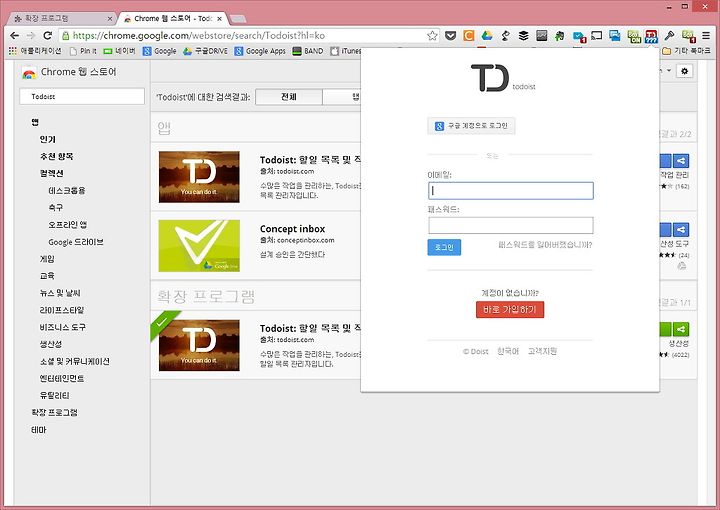Open the Google Drive extension icon
This screenshot has width=720, height=510.
487,35
